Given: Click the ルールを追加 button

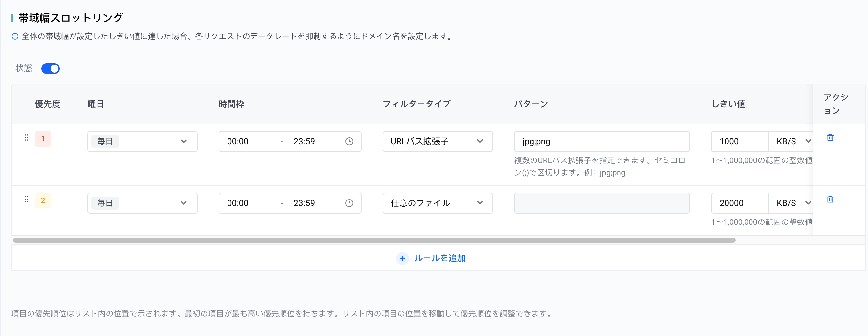Looking at the screenshot, I should [431, 258].
